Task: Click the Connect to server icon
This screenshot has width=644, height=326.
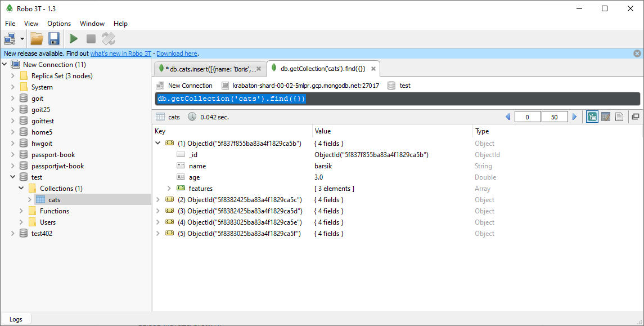Action: coord(10,39)
